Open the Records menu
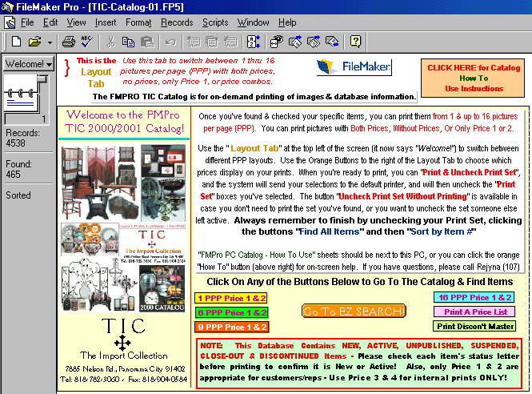 pyautogui.click(x=177, y=22)
